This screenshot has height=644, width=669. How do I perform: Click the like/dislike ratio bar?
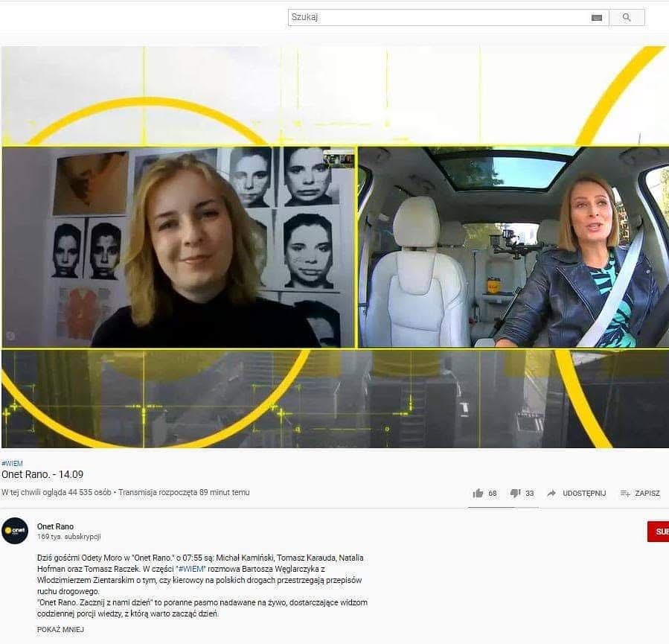click(503, 508)
